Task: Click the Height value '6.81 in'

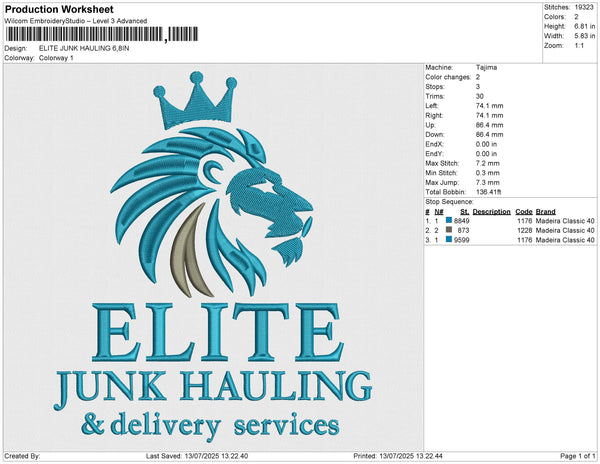Action: coord(585,26)
